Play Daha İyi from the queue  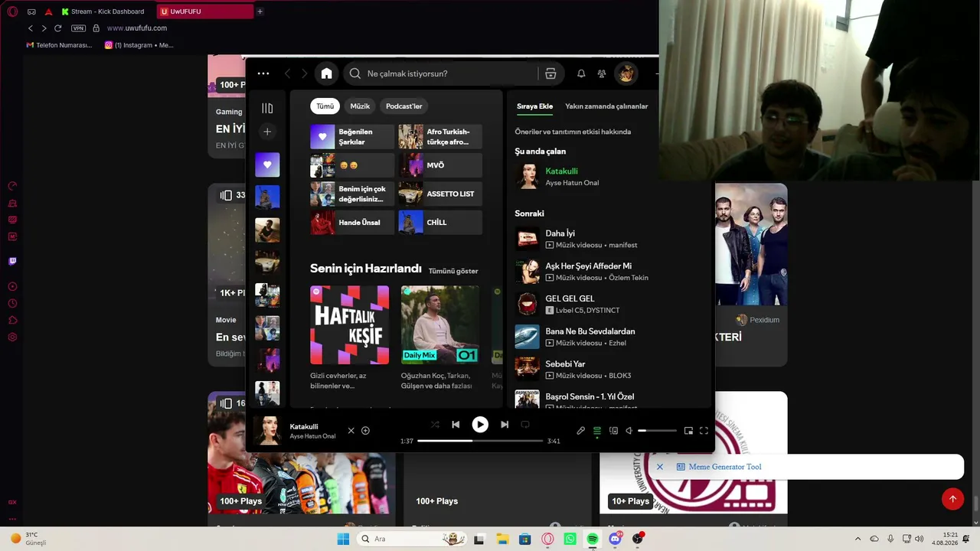pos(609,239)
